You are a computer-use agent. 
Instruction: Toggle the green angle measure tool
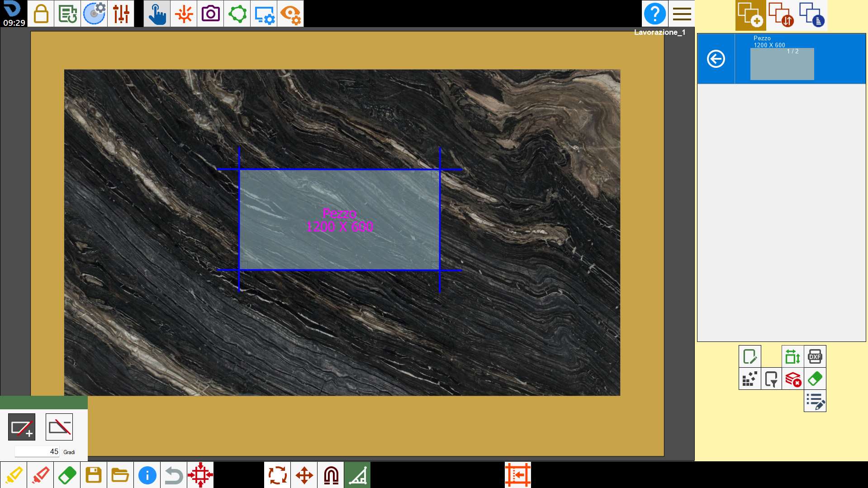click(357, 475)
